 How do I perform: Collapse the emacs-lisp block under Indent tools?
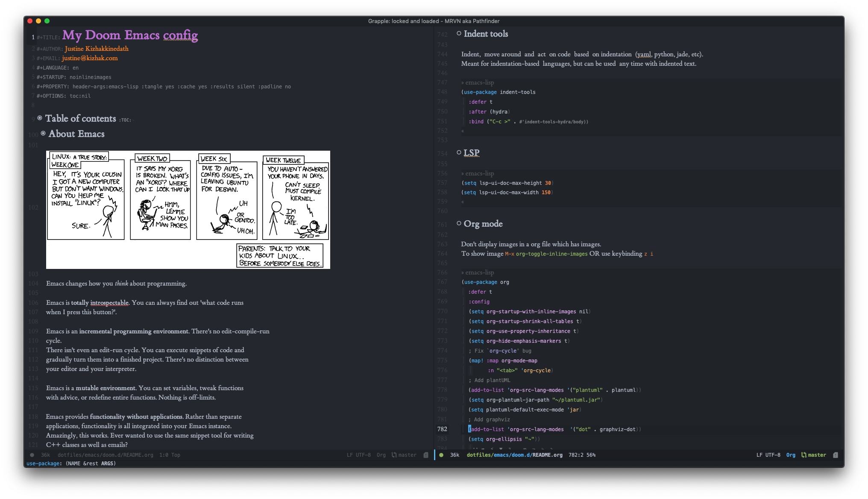[x=478, y=82]
